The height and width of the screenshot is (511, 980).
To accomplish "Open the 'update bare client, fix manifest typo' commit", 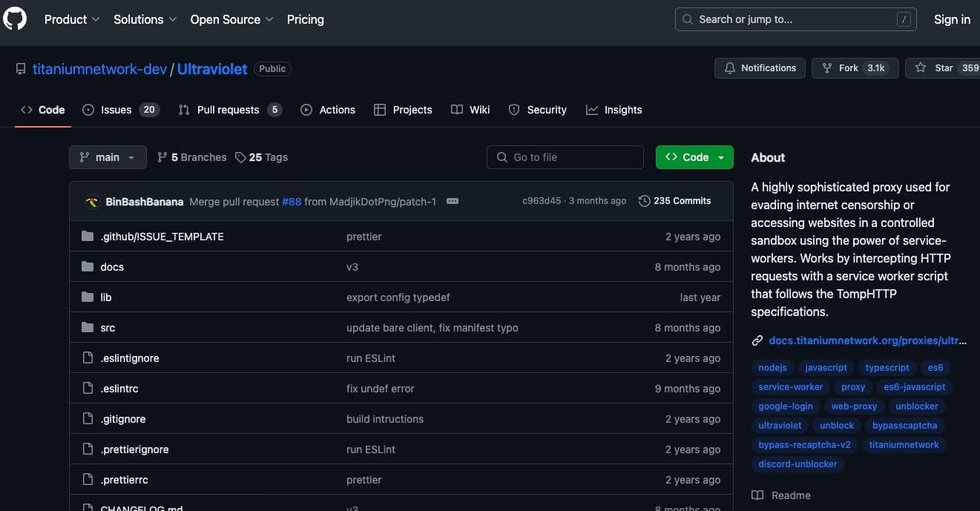I will pyautogui.click(x=433, y=328).
